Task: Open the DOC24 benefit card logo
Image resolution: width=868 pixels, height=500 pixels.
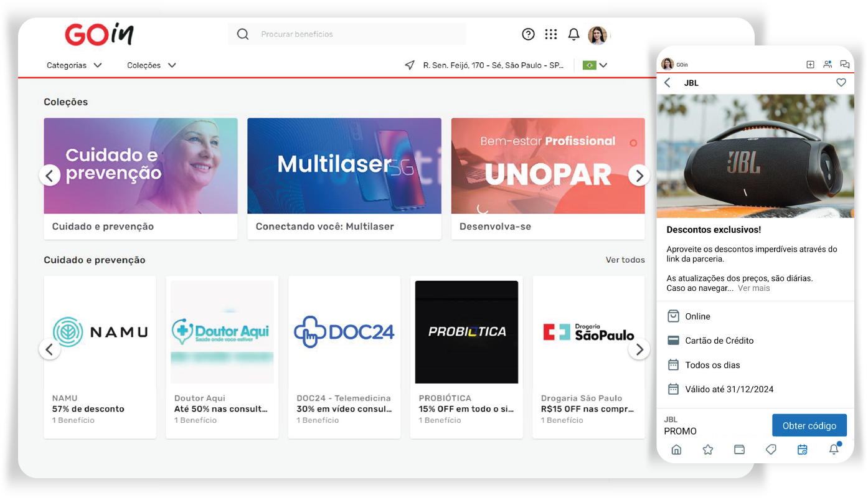Action: click(x=344, y=332)
